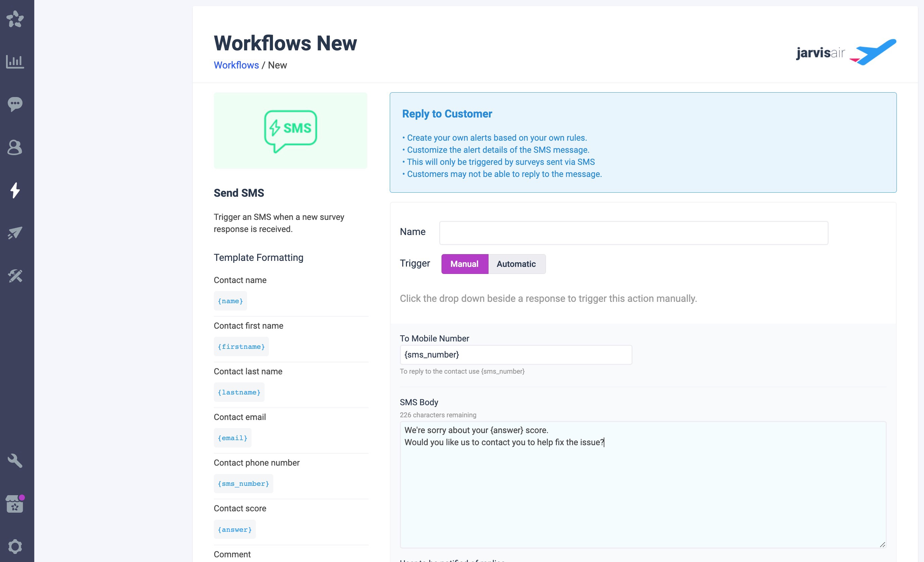
Task: Follow the Workflows breadcrumb link
Action: pyautogui.click(x=236, y=65)
